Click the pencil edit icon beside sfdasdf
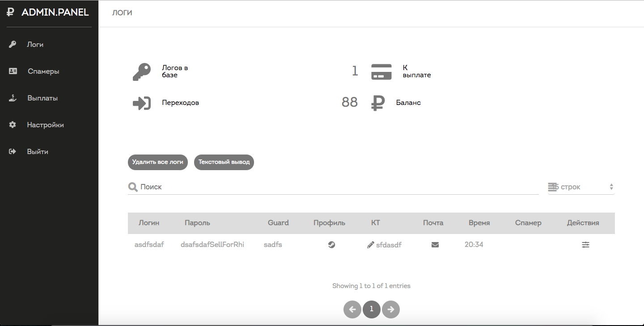 pyautogui.click(x=370, y=245)
